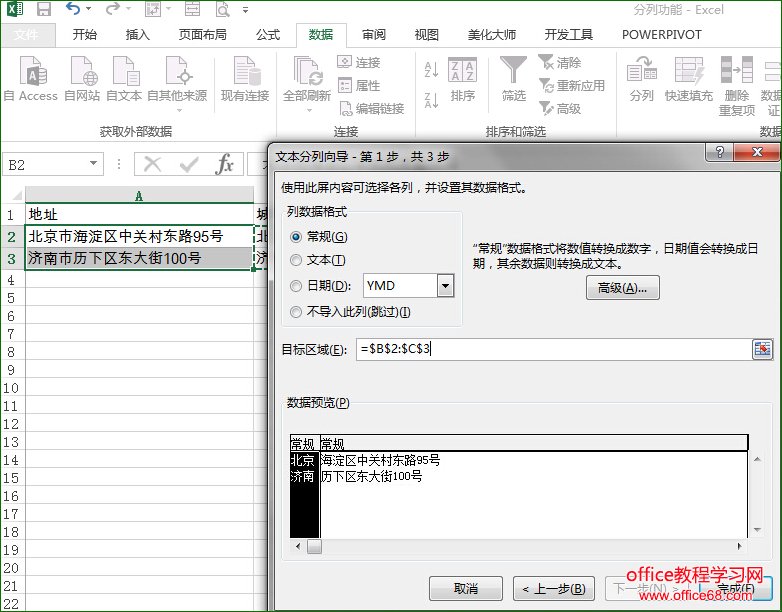Expand the Name Box dropdown arrow

point(94,164)
